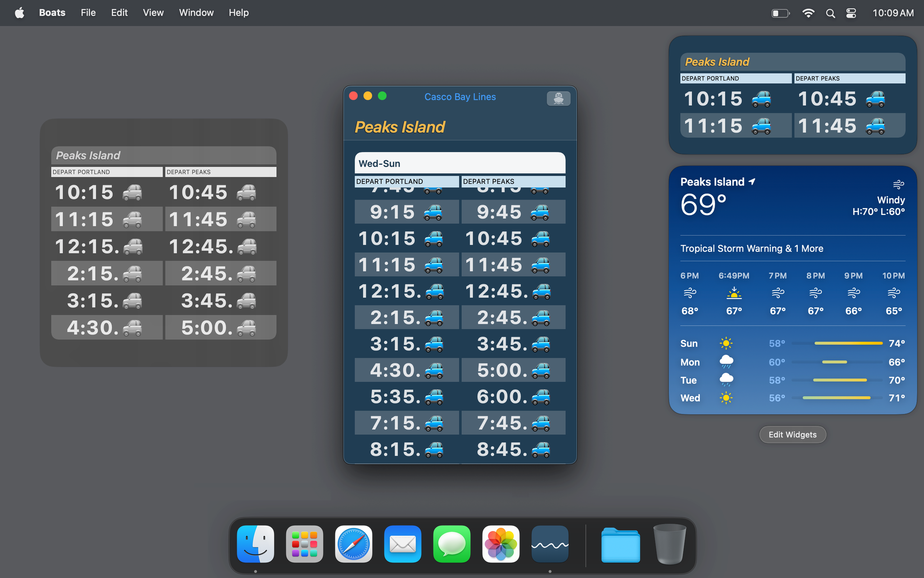
Task: Open Photos from the dock
Action: (501, 544)
